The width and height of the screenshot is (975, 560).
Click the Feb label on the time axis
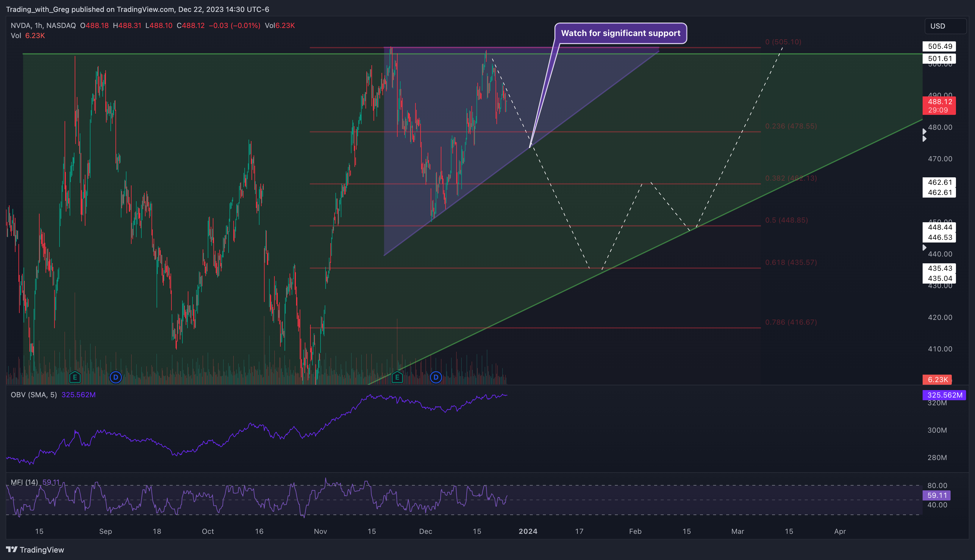pos(635,531)
